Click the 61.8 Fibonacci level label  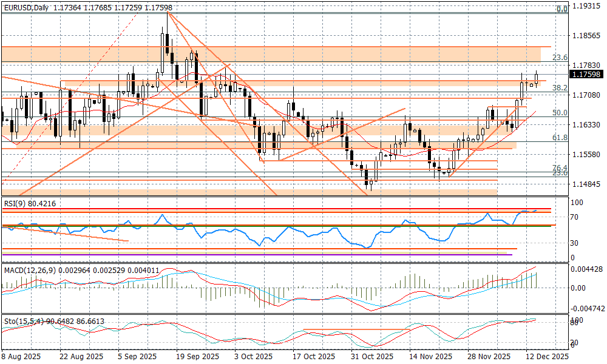(x=559, y=138)
